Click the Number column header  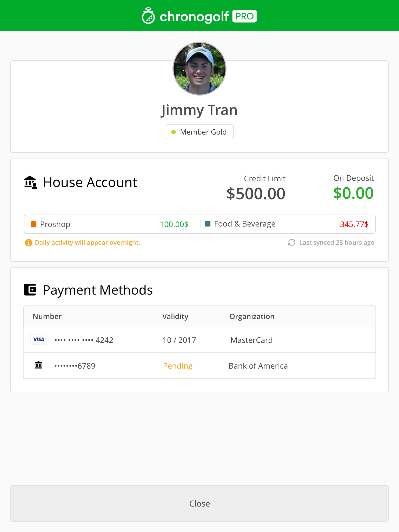[x=47, y=316]
